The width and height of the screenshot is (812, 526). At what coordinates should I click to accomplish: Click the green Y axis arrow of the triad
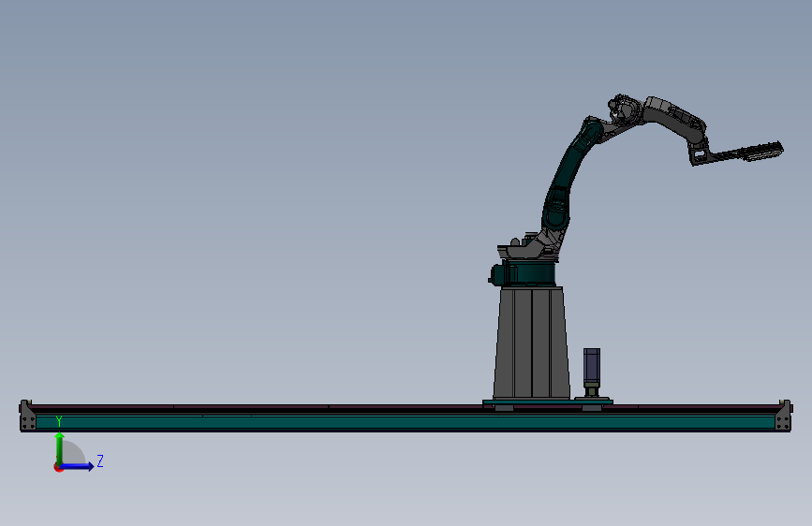click(60, 447)
